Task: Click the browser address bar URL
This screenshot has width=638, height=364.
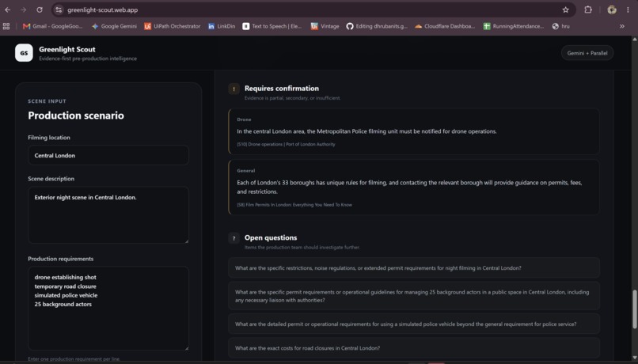Action: (x=103, y=9)
